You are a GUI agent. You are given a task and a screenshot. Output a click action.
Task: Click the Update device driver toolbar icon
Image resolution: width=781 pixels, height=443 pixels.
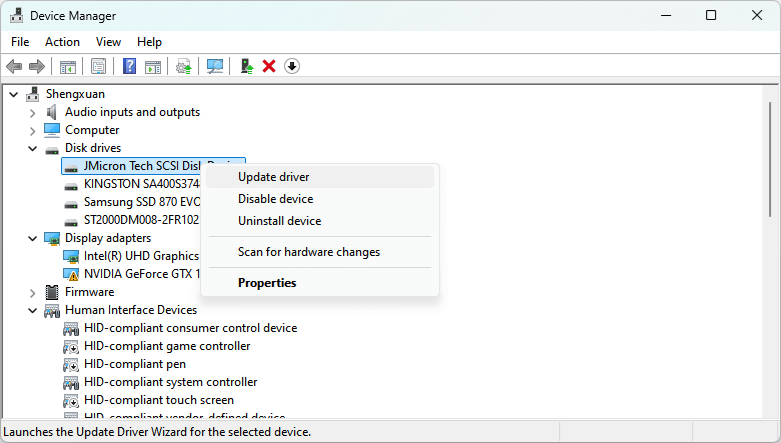coord(184,66)
